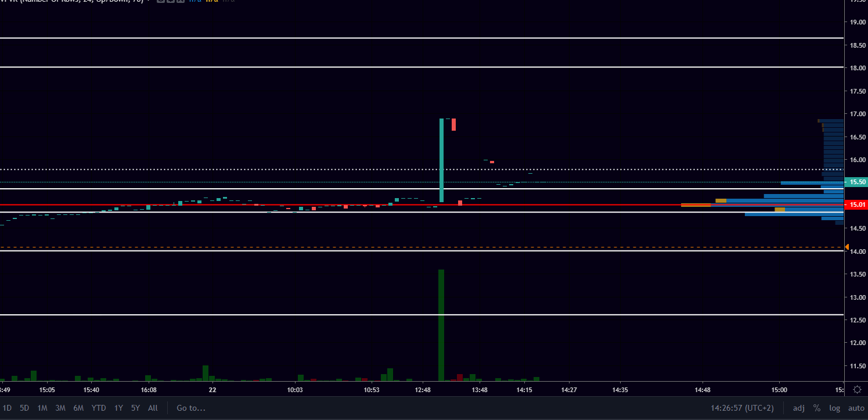Open chart settings gear icon
Screen dimensions: 868x420
click(x=857, y=389)
